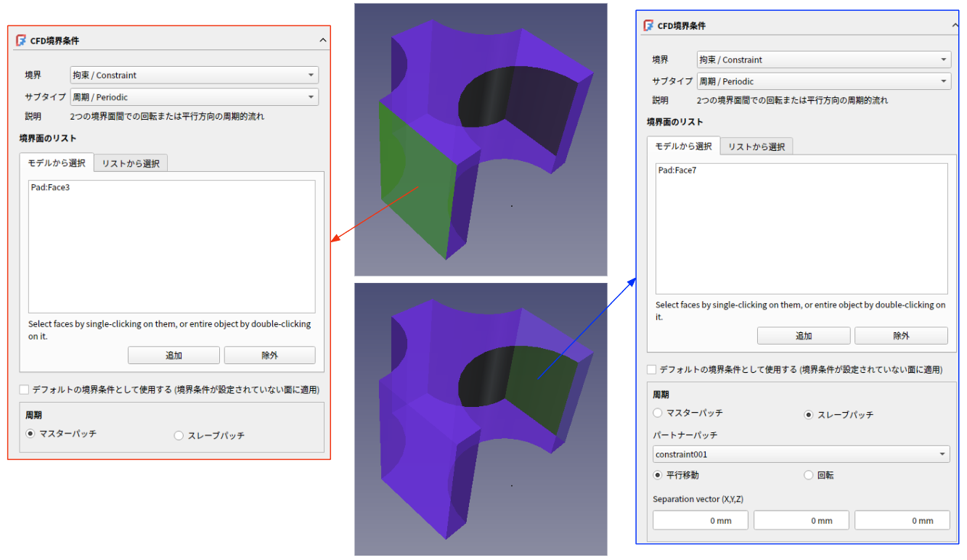Select スレーブパッチ radio in left panel
Image resolution: width=967 pixels, height=560 pixels.
click(x=179, y=436)
